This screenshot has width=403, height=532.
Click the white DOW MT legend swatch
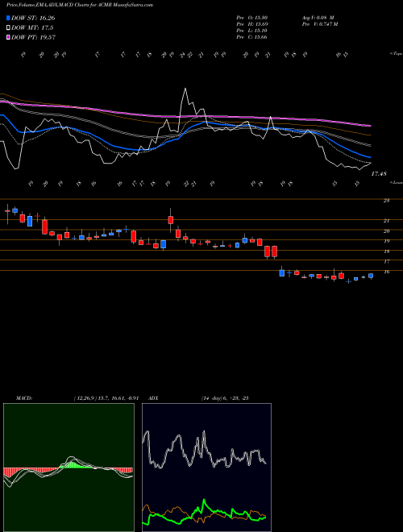point(8,28)
